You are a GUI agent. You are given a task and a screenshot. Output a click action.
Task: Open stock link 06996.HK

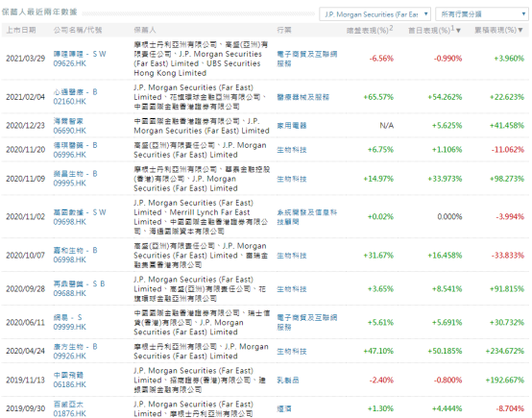69,155
